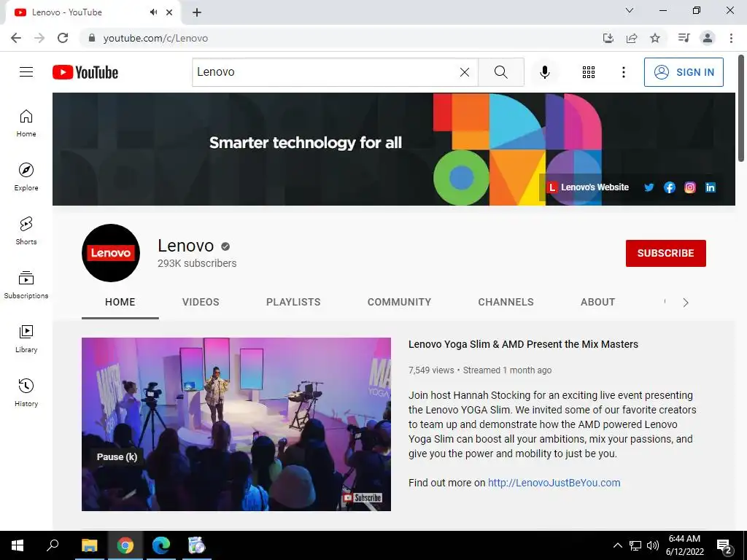
Task: Open the tab search dropdown arrow
Action: tap(630, 10)
